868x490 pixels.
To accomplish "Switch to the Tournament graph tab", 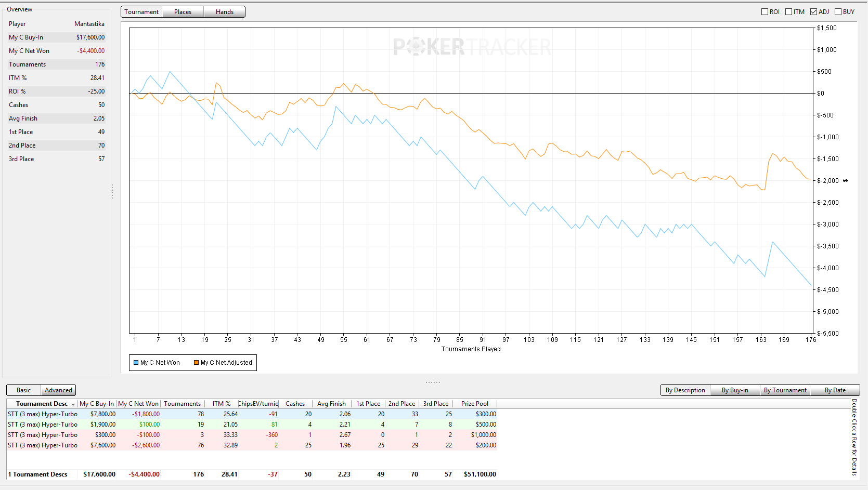I will (141, 12).
